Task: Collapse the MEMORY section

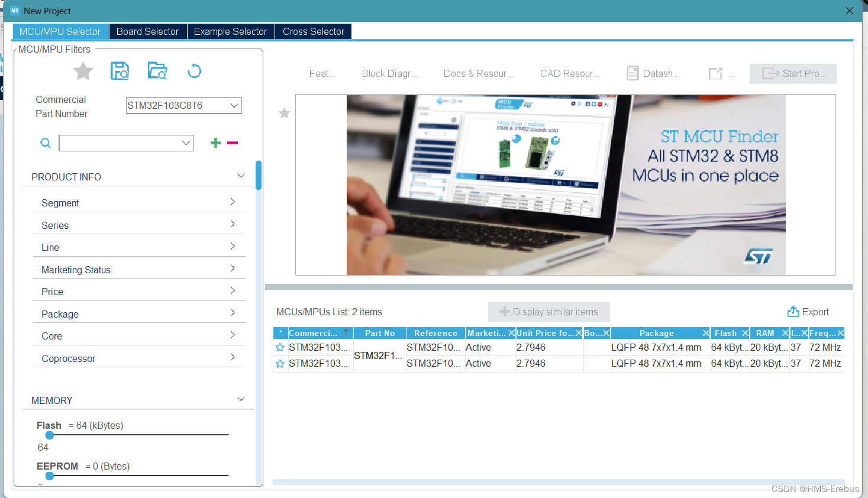Action: 241,399
